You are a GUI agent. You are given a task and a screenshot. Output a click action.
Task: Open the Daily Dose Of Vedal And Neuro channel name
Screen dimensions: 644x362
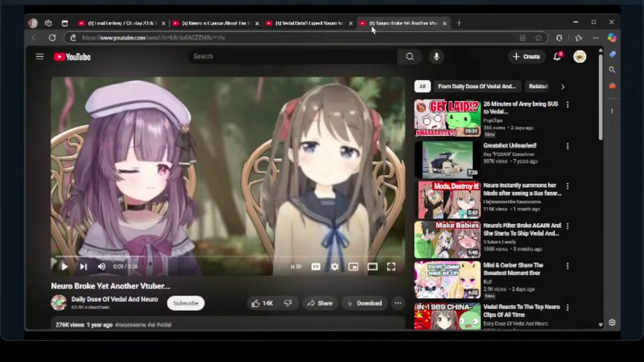[x=114, y=299]
